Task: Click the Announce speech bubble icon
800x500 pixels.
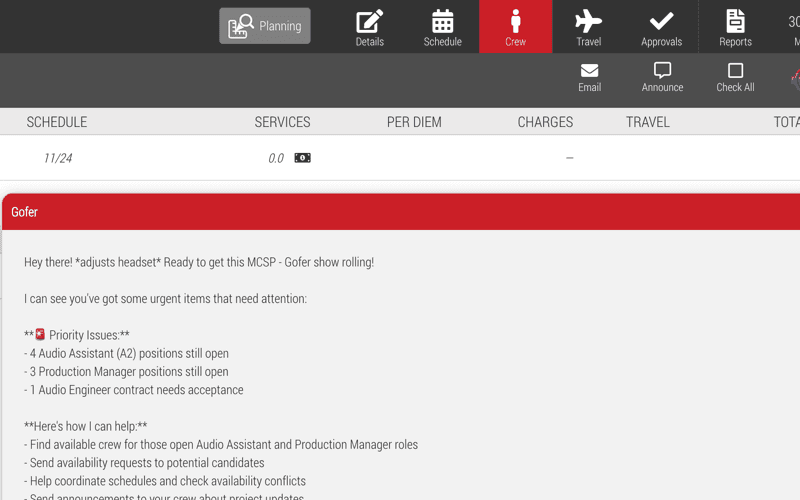Action: coord(662,70)
